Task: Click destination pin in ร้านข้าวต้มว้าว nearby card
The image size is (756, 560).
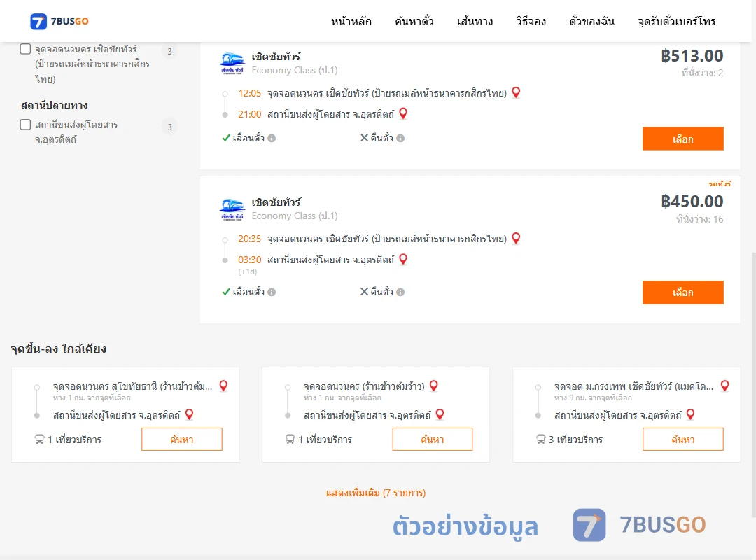Action: tap(440, 414)
